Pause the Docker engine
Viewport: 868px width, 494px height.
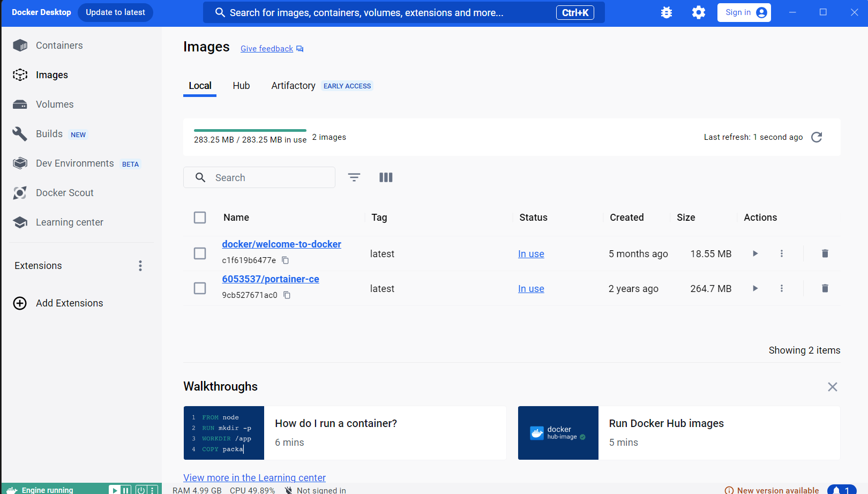tap(126, 490)
